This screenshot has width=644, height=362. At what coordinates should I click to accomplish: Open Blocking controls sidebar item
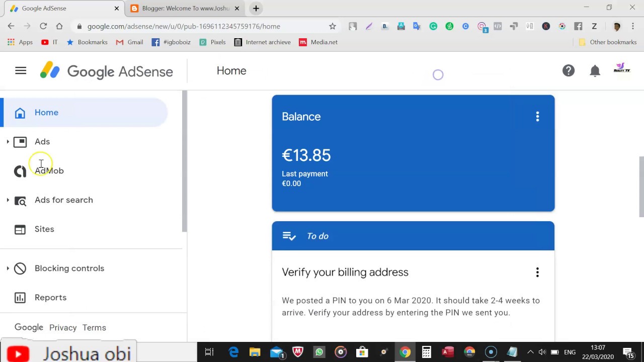point(69,268)
